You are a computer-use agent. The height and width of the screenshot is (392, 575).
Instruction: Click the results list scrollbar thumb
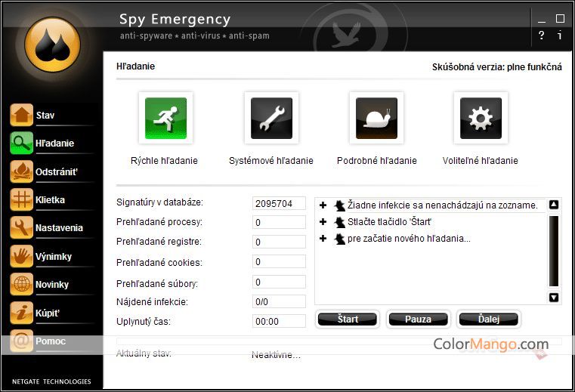point(554,251)
